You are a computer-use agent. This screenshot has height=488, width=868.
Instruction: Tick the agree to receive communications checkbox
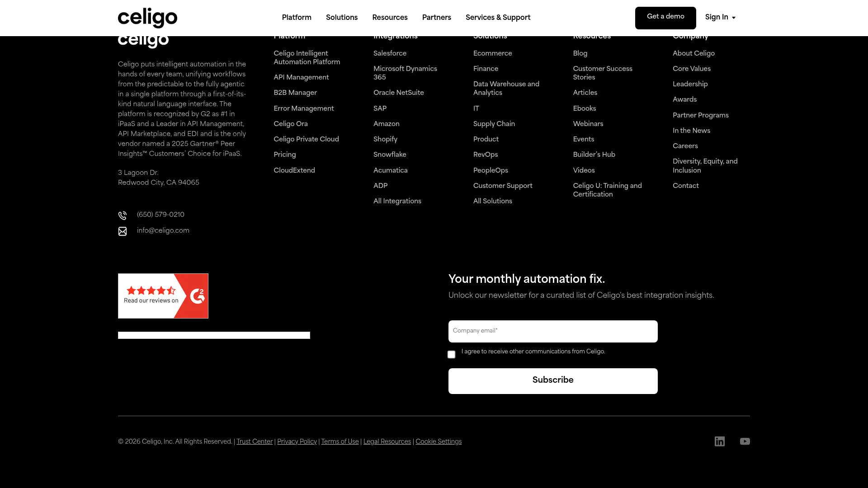coord(451,355)
